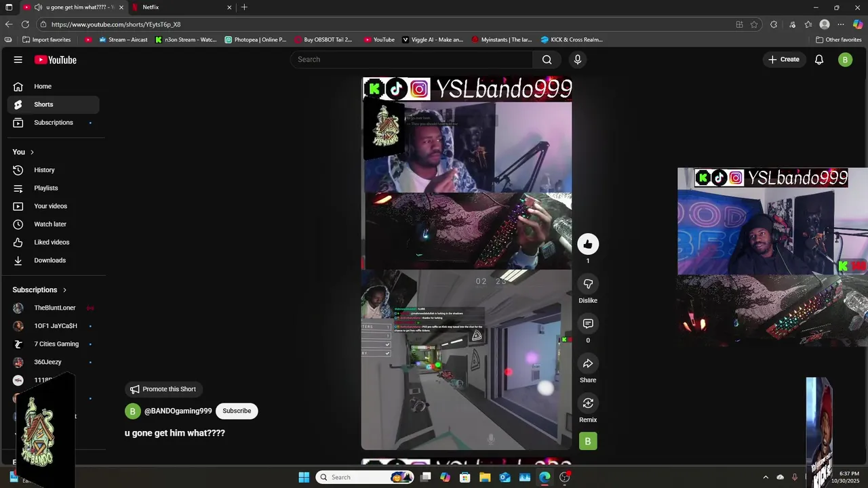
Task: Open Viggle AI bookmark
Action: click(x=433, y=39)
